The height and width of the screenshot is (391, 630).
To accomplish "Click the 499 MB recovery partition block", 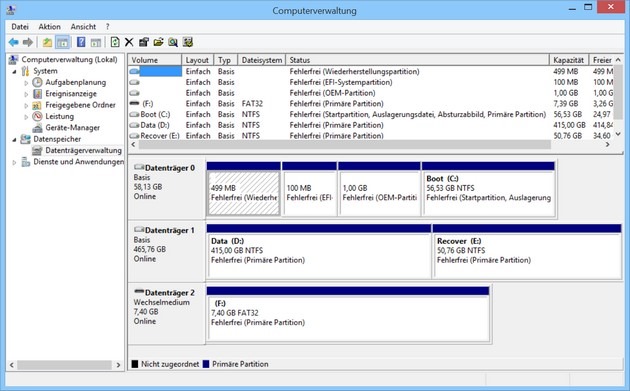I will tap(243, 189).
